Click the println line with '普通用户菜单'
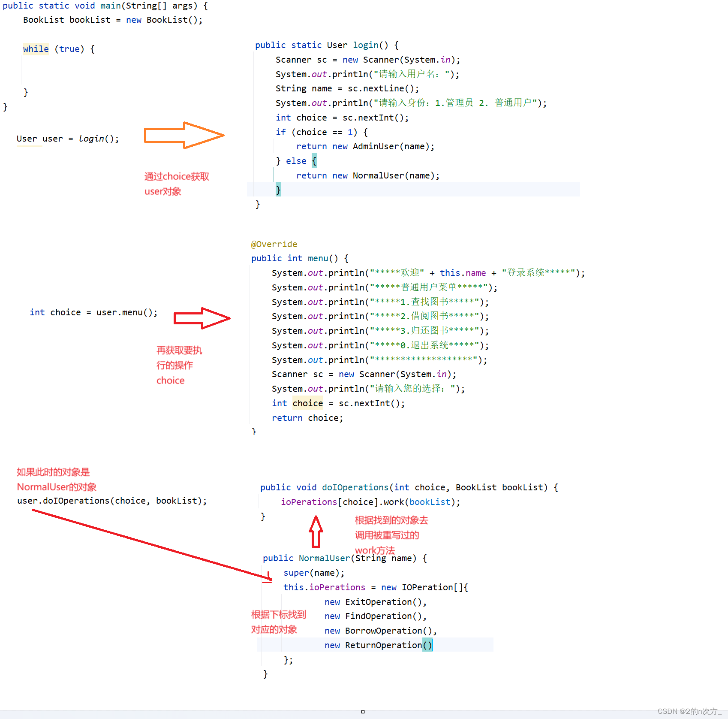This screenshot has width=728, height=719. (385, 287)
